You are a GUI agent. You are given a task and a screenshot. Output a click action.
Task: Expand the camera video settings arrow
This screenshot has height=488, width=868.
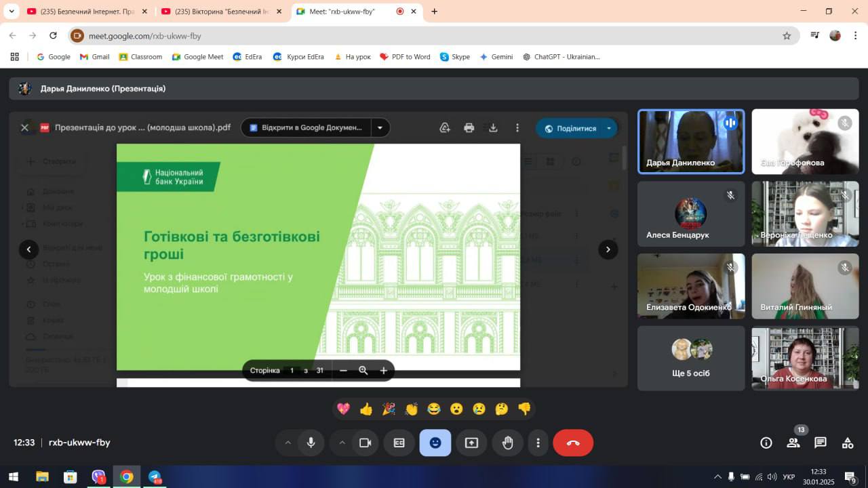(342, 443)
